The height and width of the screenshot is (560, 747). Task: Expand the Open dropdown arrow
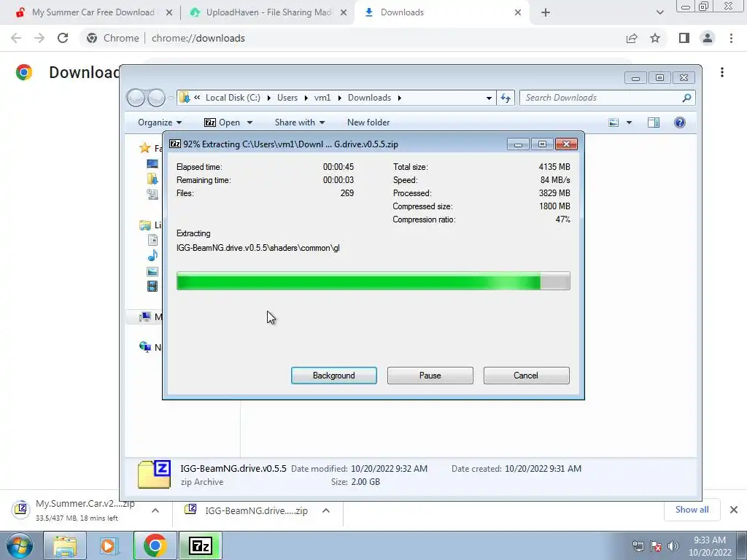point(249,122)
